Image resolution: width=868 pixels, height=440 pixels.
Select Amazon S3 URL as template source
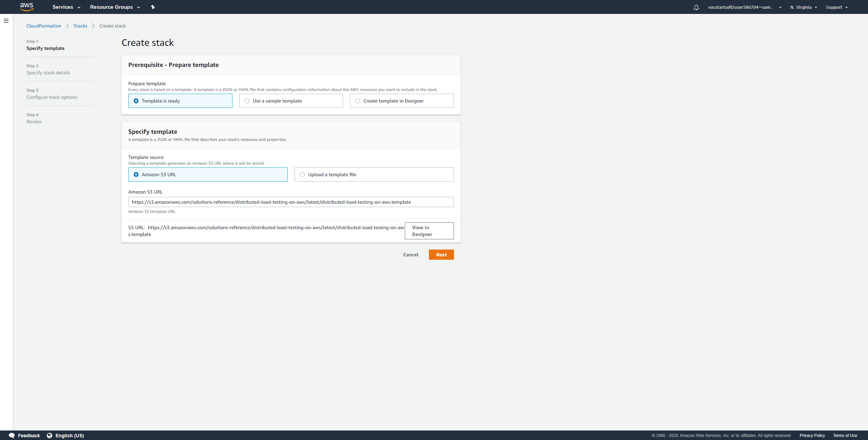pyautogui.click(x=208, y=175)
